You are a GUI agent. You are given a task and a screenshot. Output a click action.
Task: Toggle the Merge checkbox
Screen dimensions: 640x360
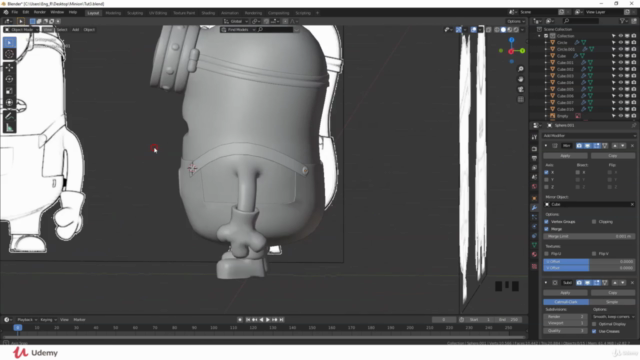[x=547, y=229]
